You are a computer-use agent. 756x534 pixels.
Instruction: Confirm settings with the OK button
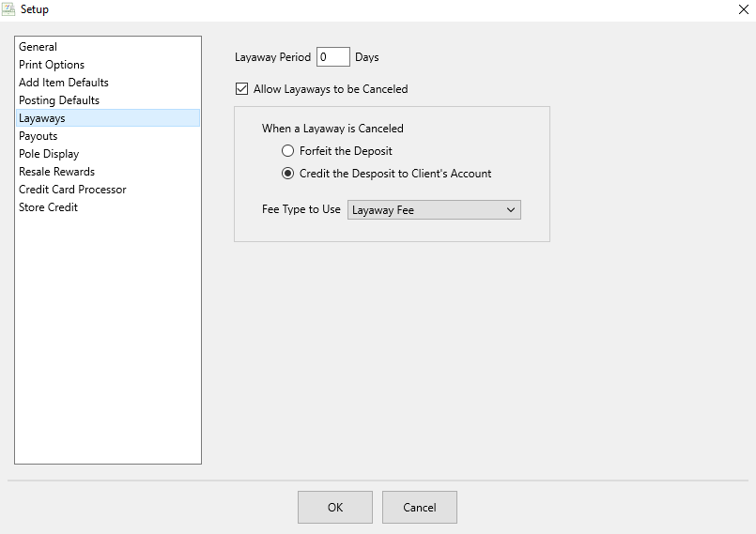tap(335, 507)
